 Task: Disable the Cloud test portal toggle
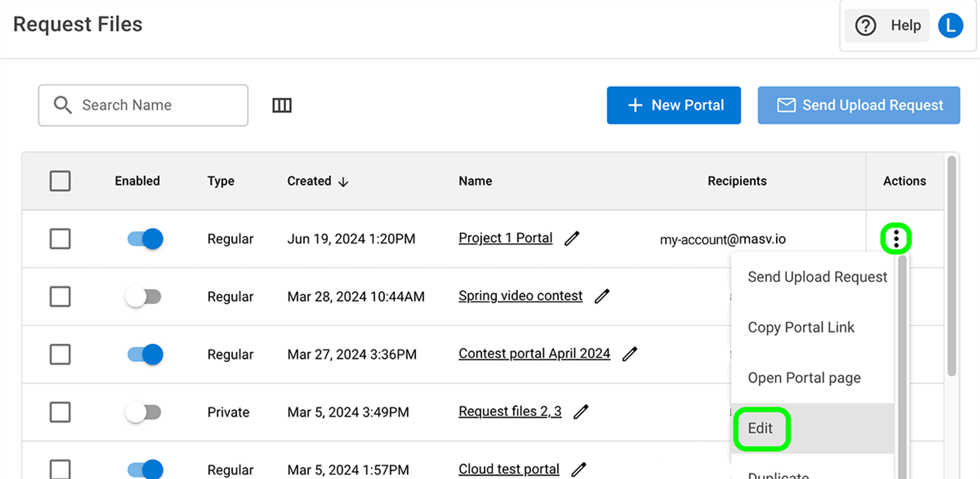(x=145, y=469)
